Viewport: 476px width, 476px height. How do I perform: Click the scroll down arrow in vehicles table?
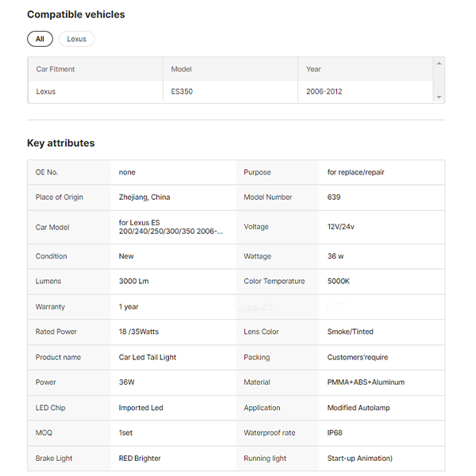click(x=439, y=97)
